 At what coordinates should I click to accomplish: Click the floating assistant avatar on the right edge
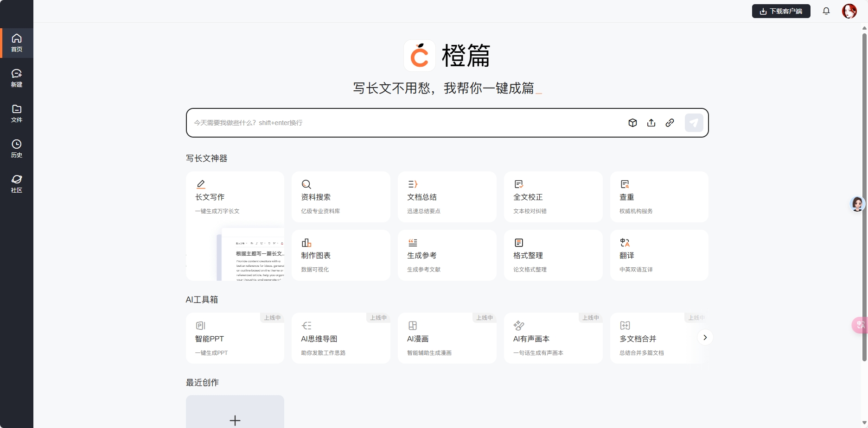point(857,204)
